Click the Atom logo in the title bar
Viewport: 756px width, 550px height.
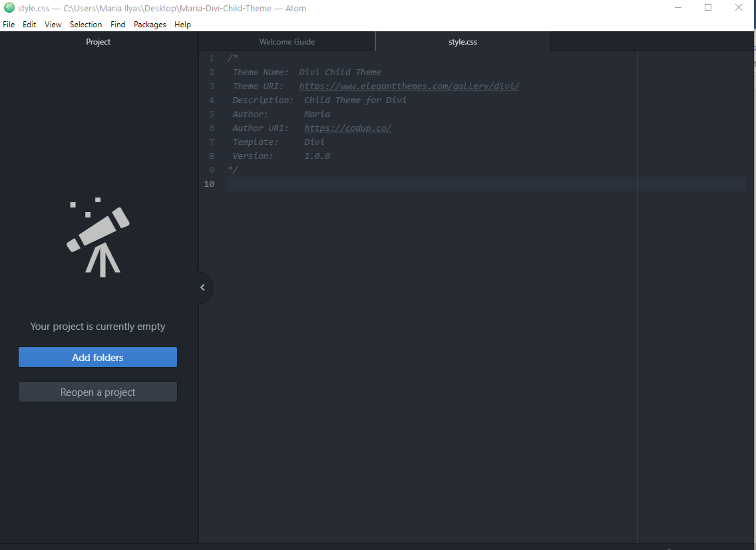9,8
